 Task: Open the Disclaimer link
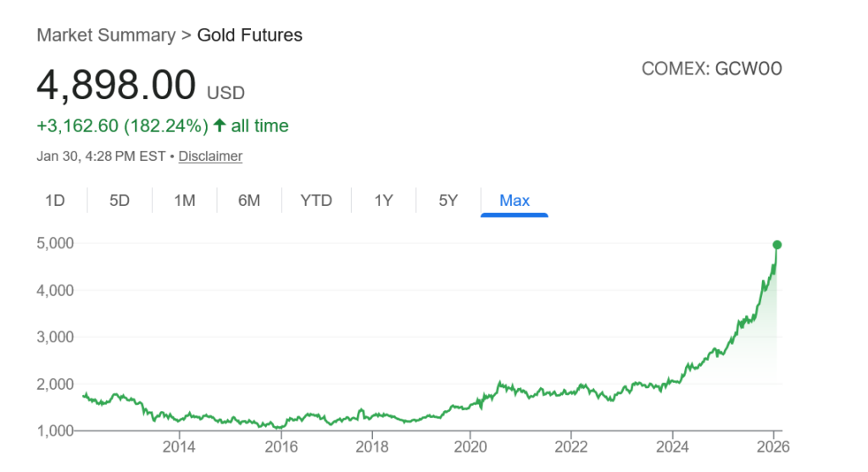[210, 156]
